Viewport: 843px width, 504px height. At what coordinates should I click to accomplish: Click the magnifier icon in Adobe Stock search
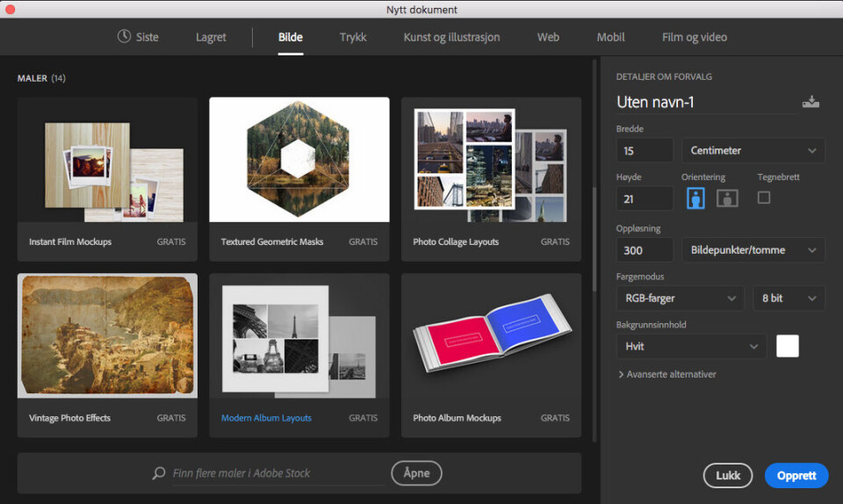159,473
